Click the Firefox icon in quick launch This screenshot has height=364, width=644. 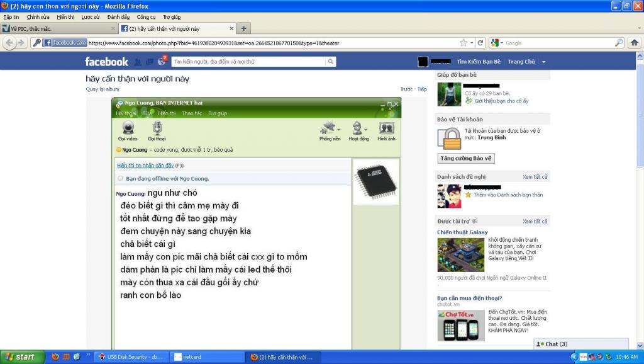tap(55, 356)
